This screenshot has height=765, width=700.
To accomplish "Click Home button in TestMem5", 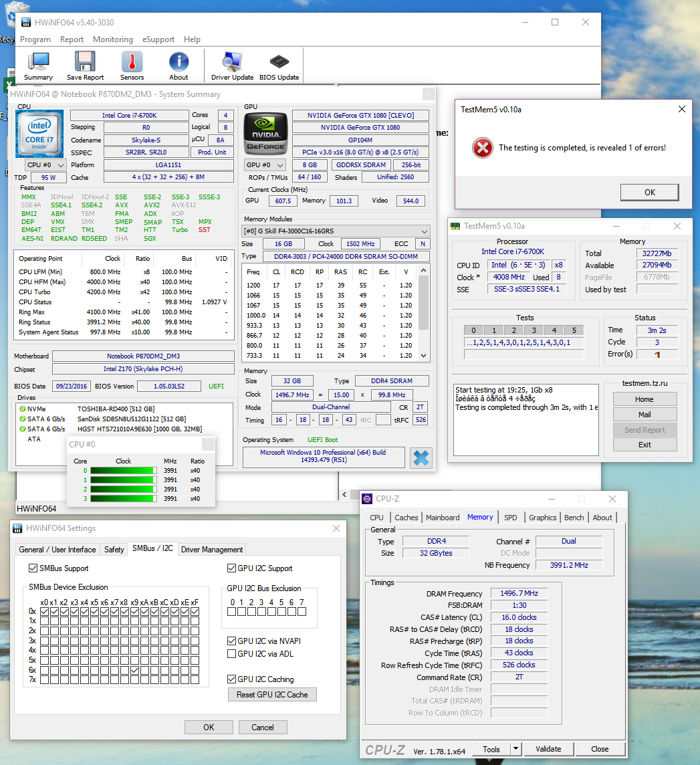I will click(x=645, y=399).
